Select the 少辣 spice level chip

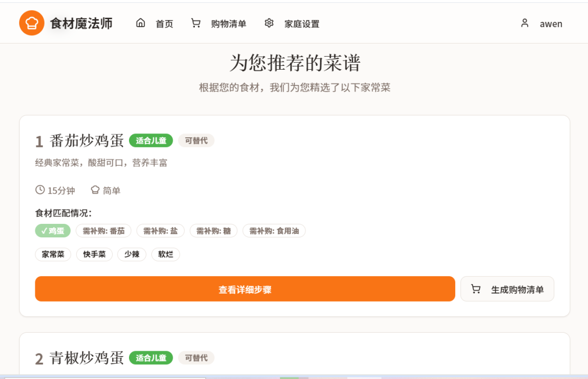pyautogui.click(x=132, y=254)
